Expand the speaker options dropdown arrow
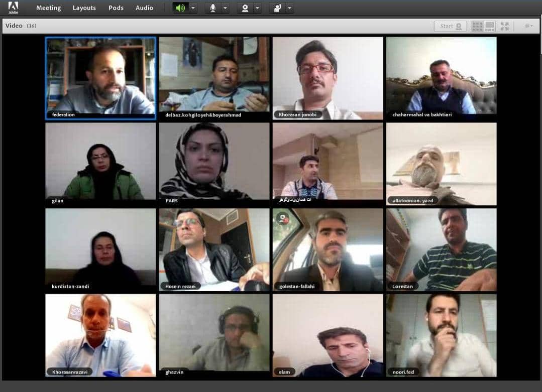The width and height of the screenshot is (542, 392). pos(193,8)
